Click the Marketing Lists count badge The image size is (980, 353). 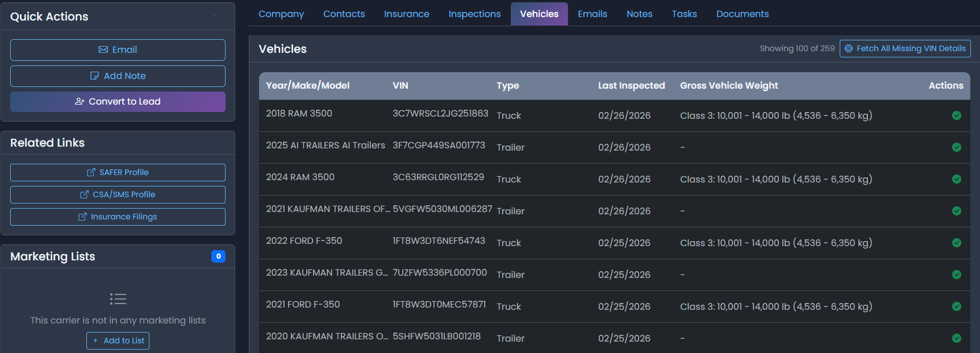[218, 256]
